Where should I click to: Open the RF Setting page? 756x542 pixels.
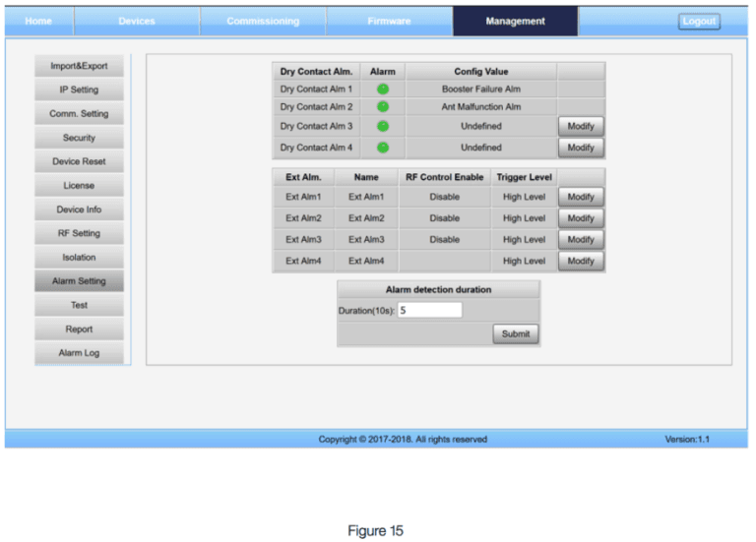(80, 233)
